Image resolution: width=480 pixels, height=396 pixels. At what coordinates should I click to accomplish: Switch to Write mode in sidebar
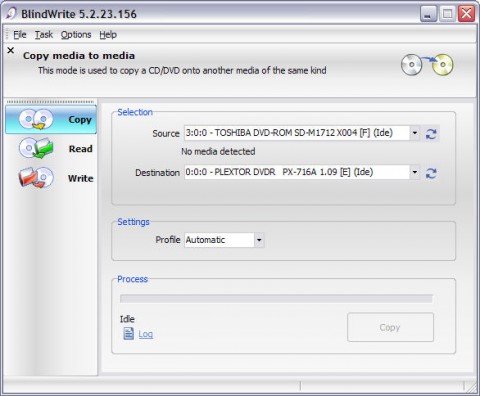51,178
